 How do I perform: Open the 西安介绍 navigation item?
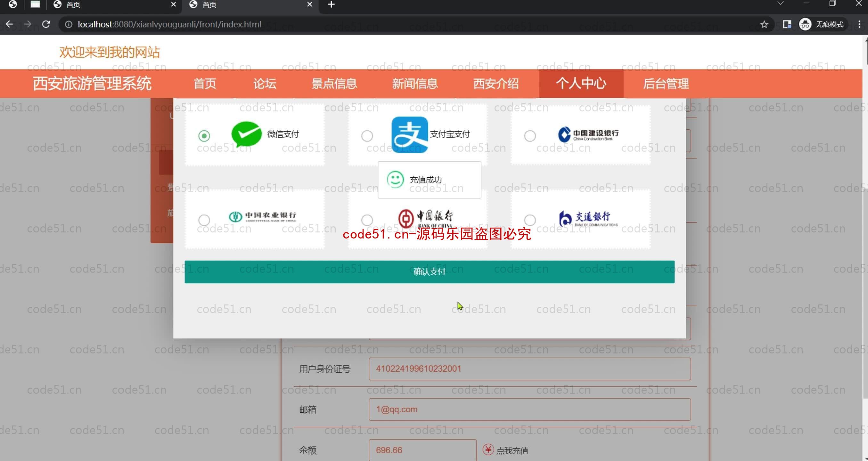[x=496, y=84]
